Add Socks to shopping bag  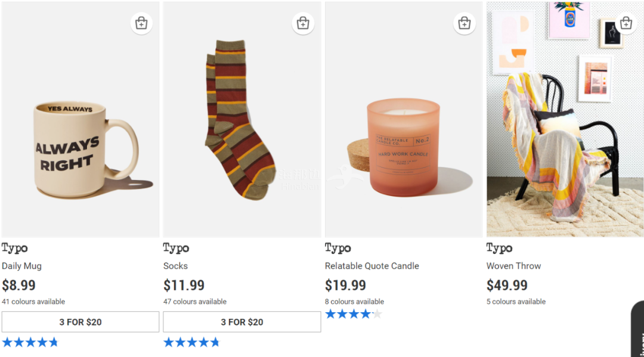pos(303,23)
